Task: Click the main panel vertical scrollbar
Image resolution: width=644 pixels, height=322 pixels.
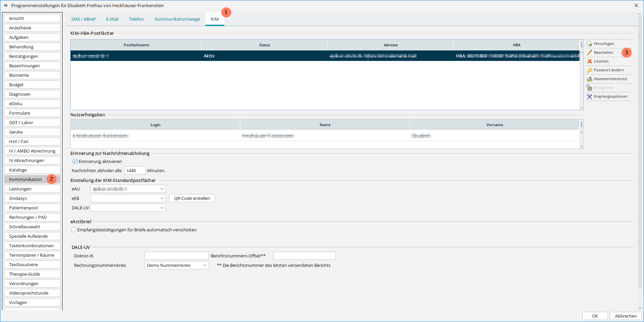Action: [640, 152]
